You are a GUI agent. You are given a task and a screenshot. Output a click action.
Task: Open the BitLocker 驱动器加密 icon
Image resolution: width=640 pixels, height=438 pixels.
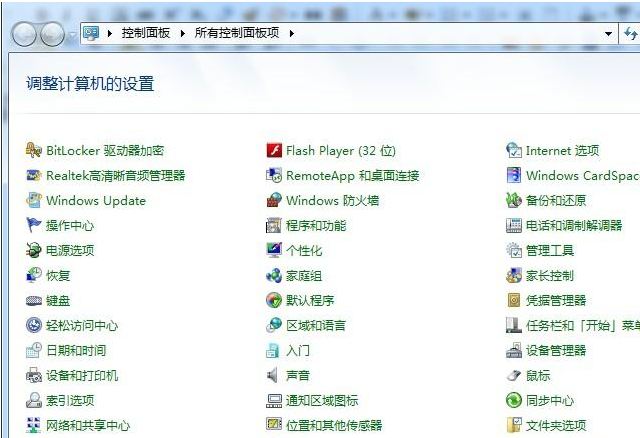[33, 150]
